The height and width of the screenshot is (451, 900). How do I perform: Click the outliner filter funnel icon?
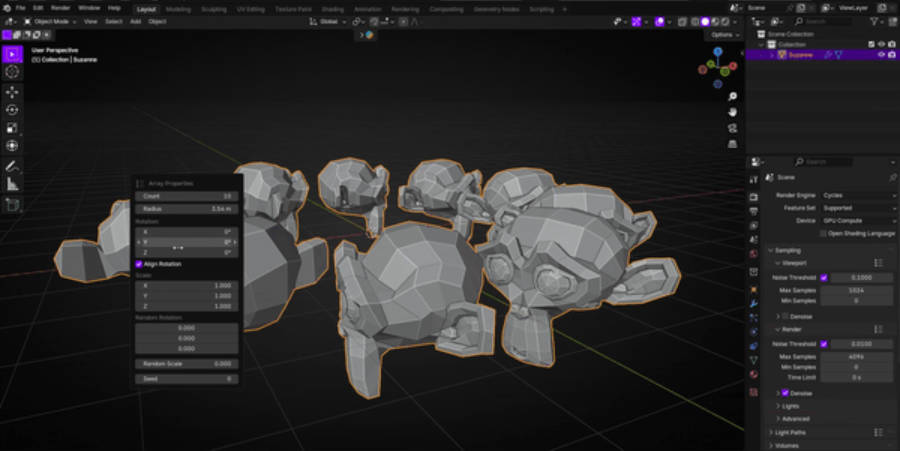[x=874, y=21]
